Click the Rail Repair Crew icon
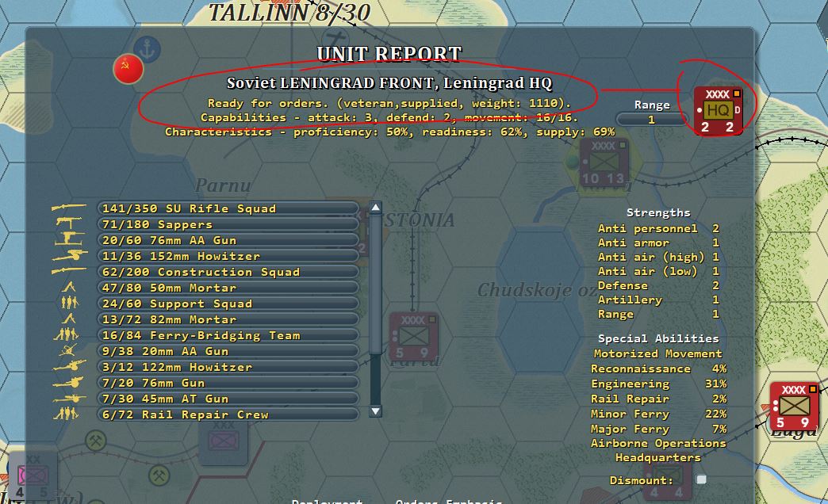The height and width of the screenshot is (504, 828). [x=66, y=414]
